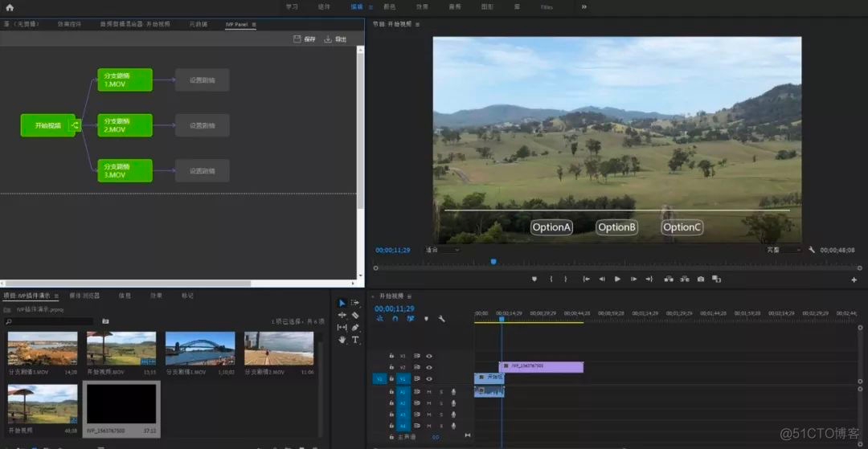
Task: Toggle Snap in the timeline
Action: 395,319
